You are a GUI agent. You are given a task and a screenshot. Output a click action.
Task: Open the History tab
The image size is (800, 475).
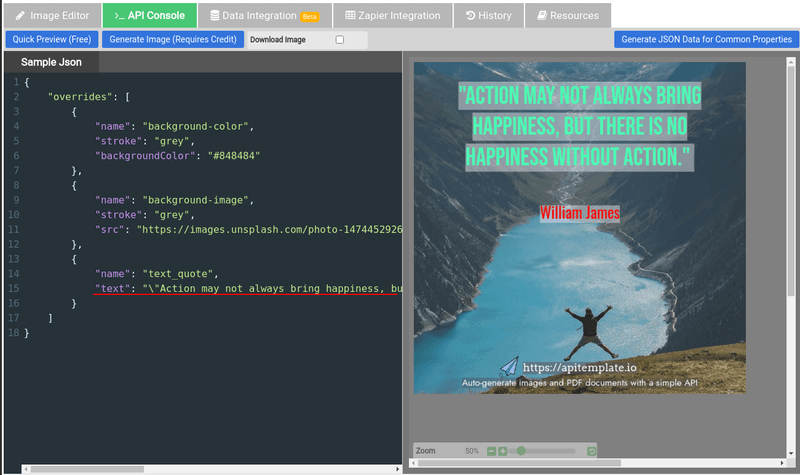point(488,15)
